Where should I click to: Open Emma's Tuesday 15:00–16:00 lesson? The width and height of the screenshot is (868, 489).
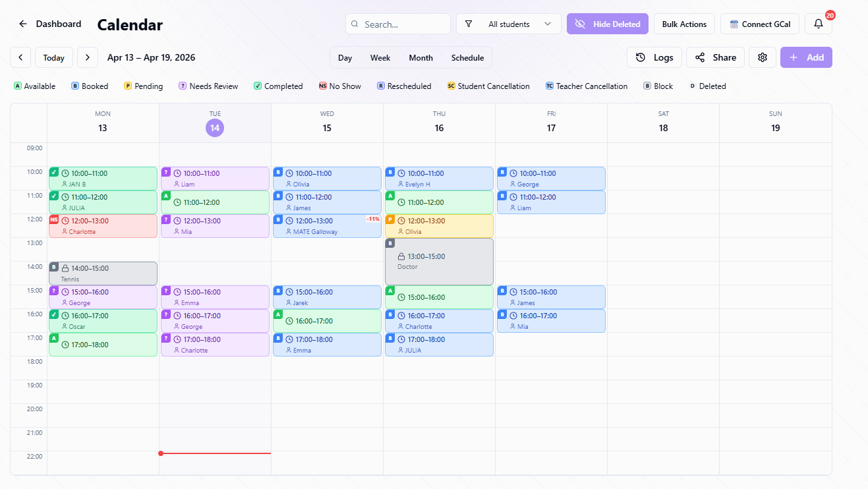coord(215,297)
